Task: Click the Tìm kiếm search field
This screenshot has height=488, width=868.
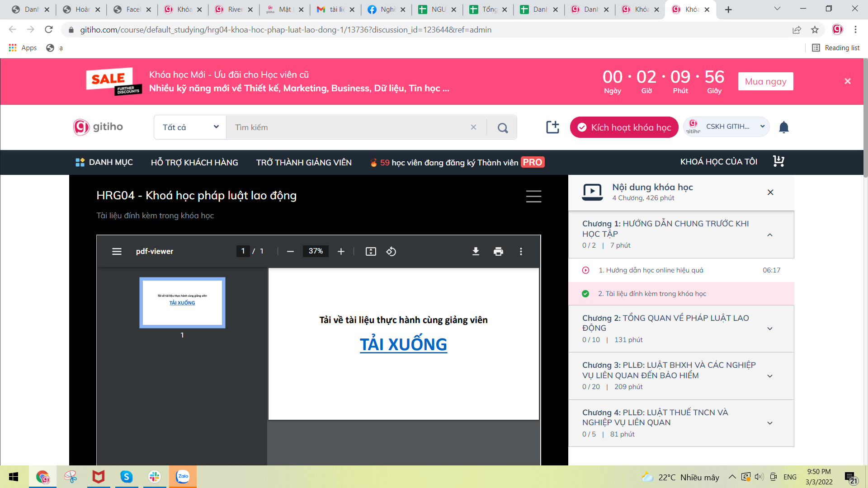Action: point(348,127)
